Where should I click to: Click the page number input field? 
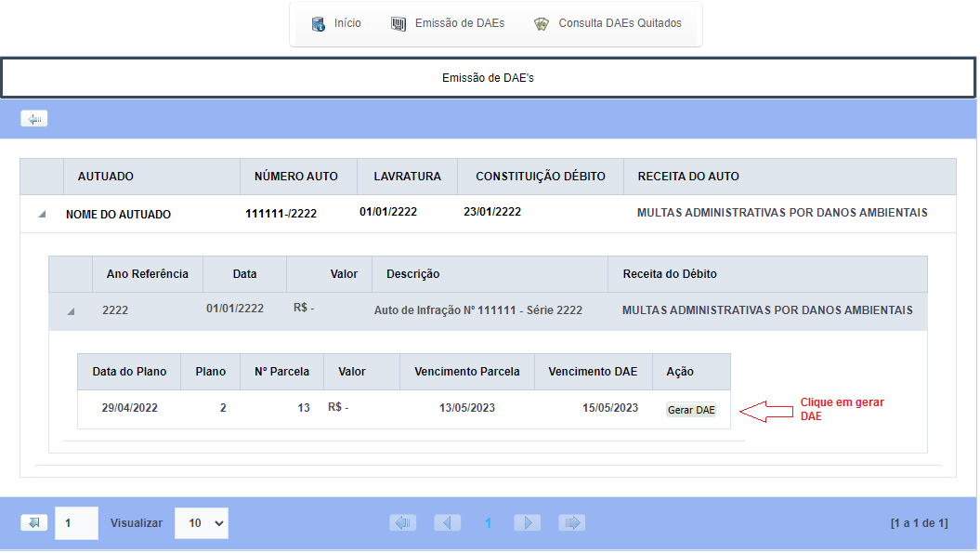(x=76, y=523)
